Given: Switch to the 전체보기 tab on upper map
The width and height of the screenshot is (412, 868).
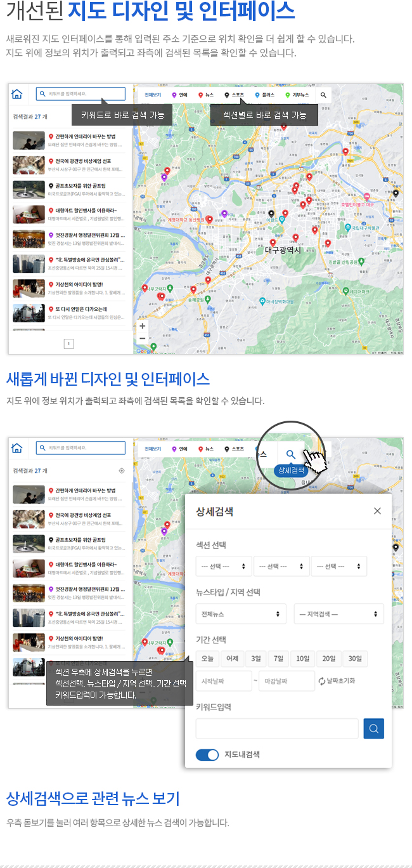Looking at the screenshot, I should (153, 95).
